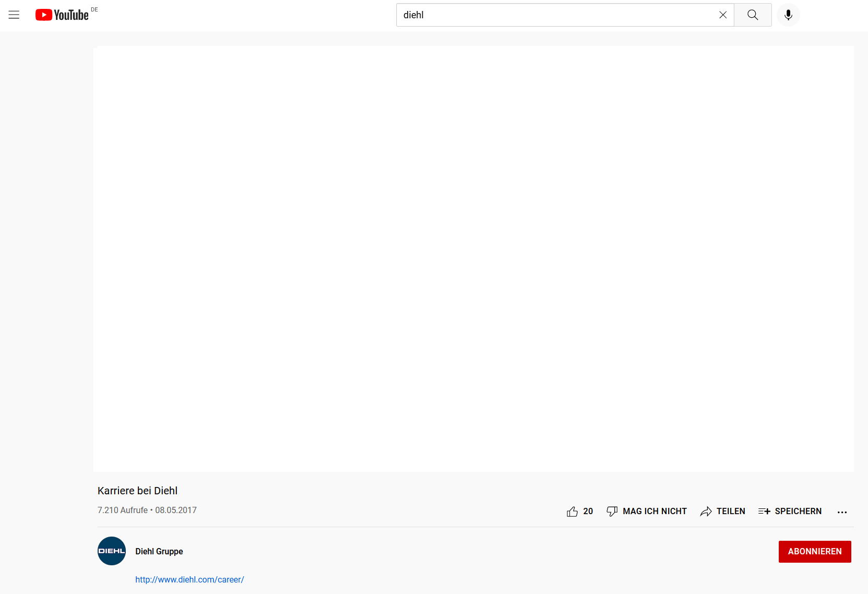Click the video player area
This screenshot has width=868, height=594.
click(473, 259)
